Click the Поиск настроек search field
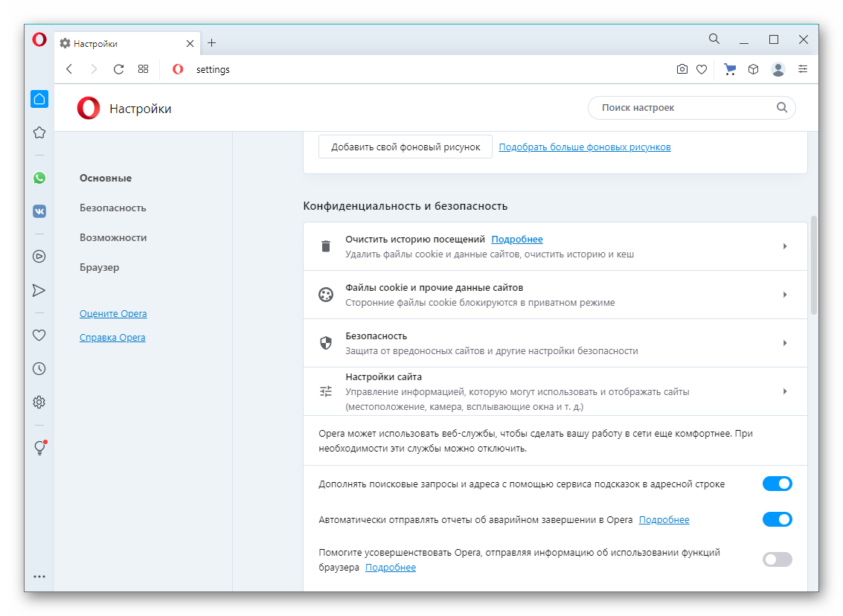The image size is (843, 616). pos(685,108)
